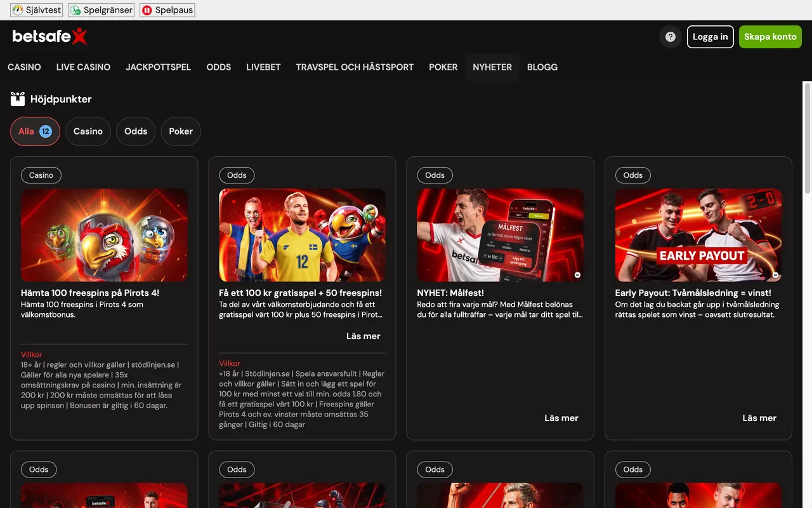The height and width of the screenshot is (508, 812).
Task: Select the NYHETER menu item
Action: [492, 67]
